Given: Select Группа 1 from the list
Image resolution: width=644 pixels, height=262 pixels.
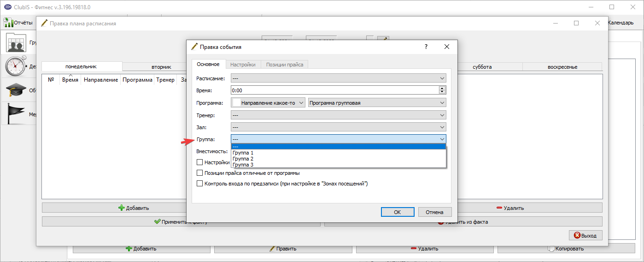Looking at the screenshot, I should [339, 153].
